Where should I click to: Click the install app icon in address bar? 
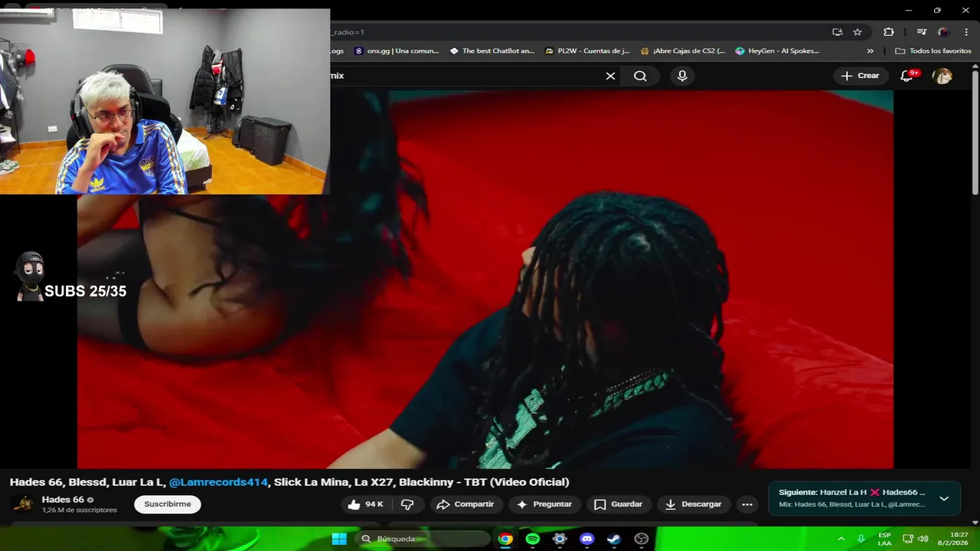838,32
